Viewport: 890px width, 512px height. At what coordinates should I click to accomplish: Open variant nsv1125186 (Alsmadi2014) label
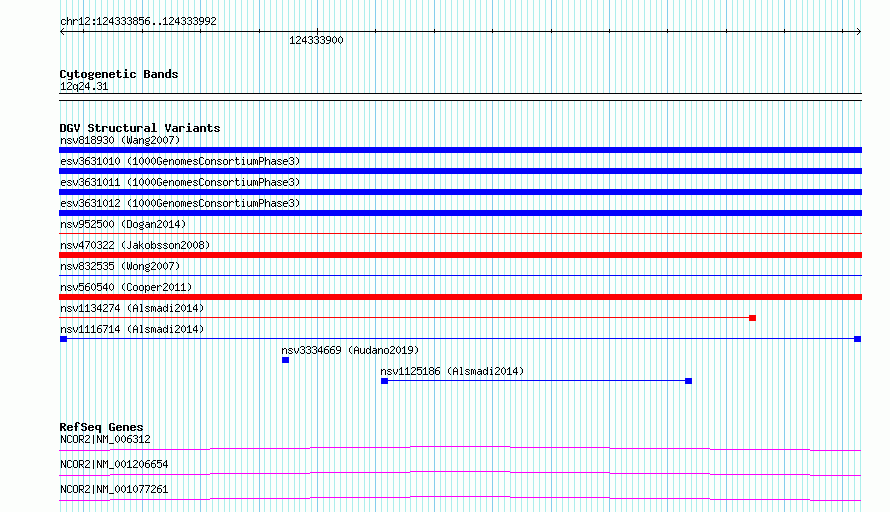(x=452, y=371)
